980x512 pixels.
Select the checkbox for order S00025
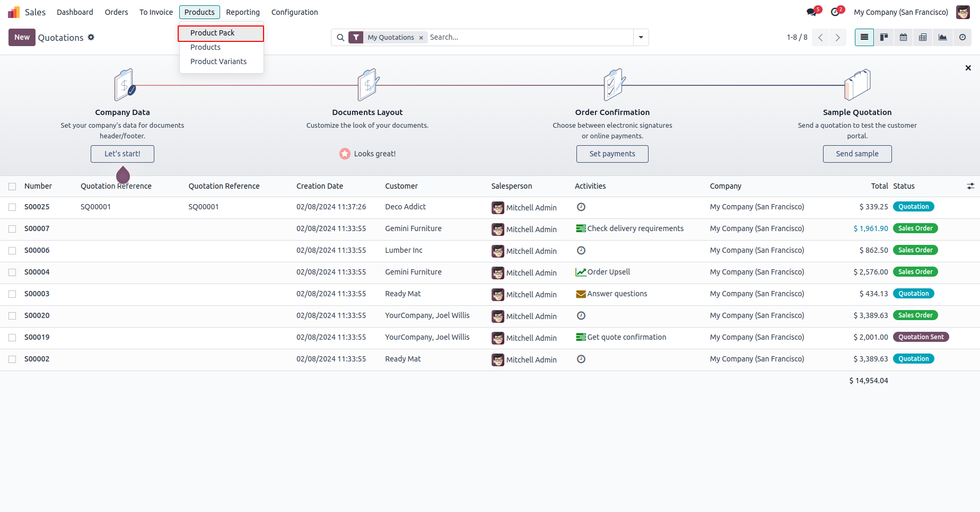pyautogui.click(x=12, y=207)
